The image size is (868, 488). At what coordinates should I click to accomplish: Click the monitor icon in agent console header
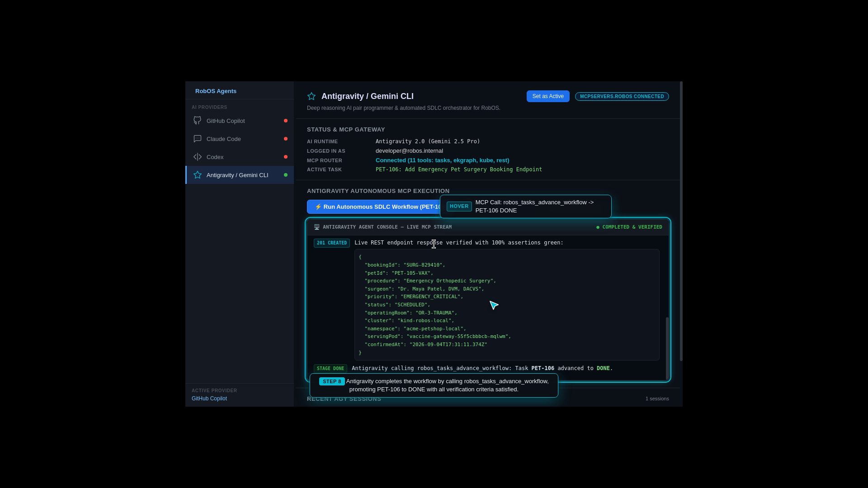[x=317, y=227]
